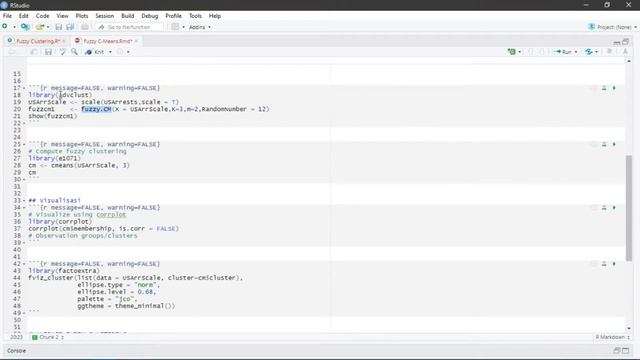Click the Show in new window icon

click(34, 52)
